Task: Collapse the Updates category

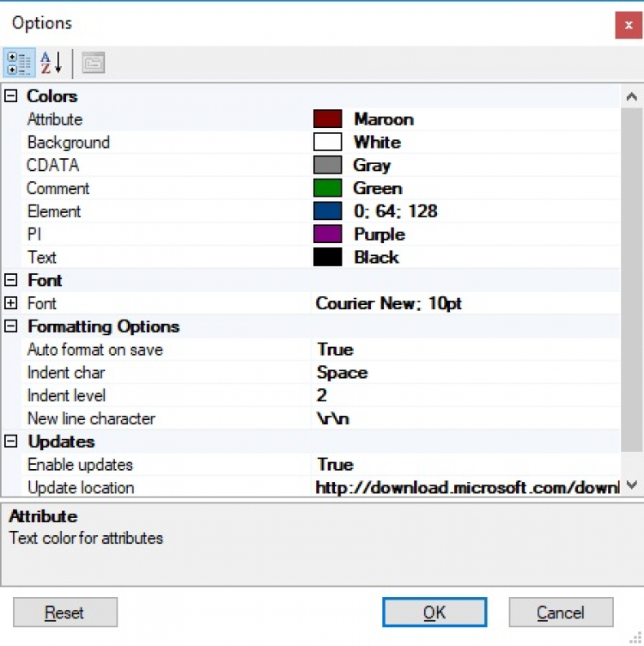Action: point(11,442)
